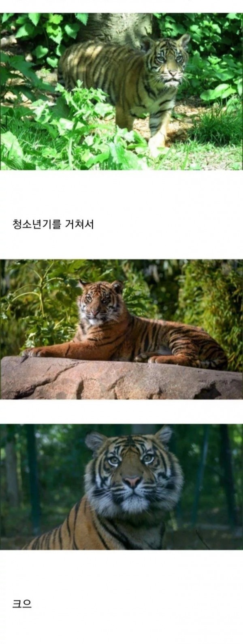Click the large rock beneath the lying tiger

tap(122, 378)
